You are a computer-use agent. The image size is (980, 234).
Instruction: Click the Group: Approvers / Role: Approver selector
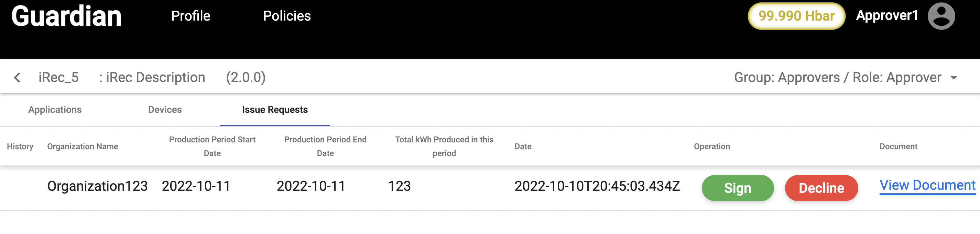tap(837, 78)
